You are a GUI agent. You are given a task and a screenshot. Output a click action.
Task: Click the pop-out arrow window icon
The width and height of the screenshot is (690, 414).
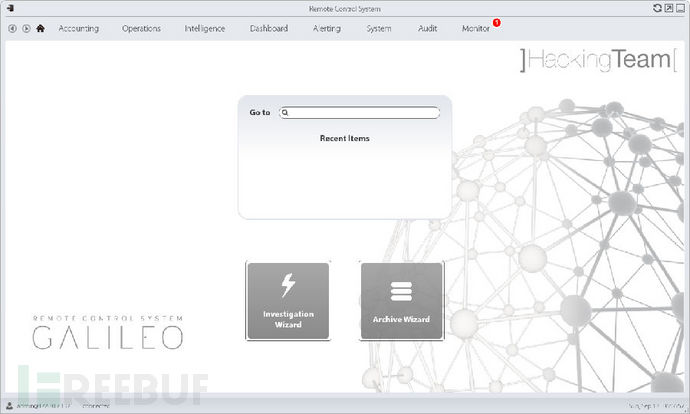[669, 8]
